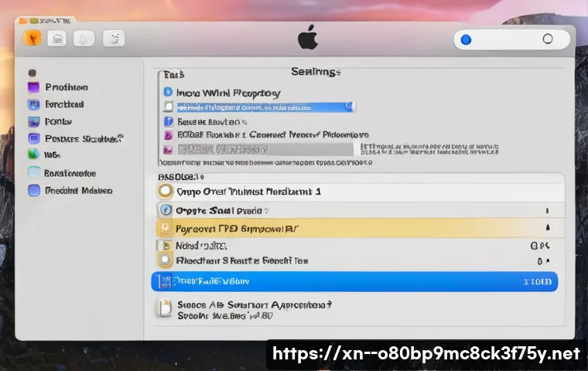Expand the arrow on the yellow highlighted row
The height and width of the screenshot is (371, 588).
pos(548,228)
